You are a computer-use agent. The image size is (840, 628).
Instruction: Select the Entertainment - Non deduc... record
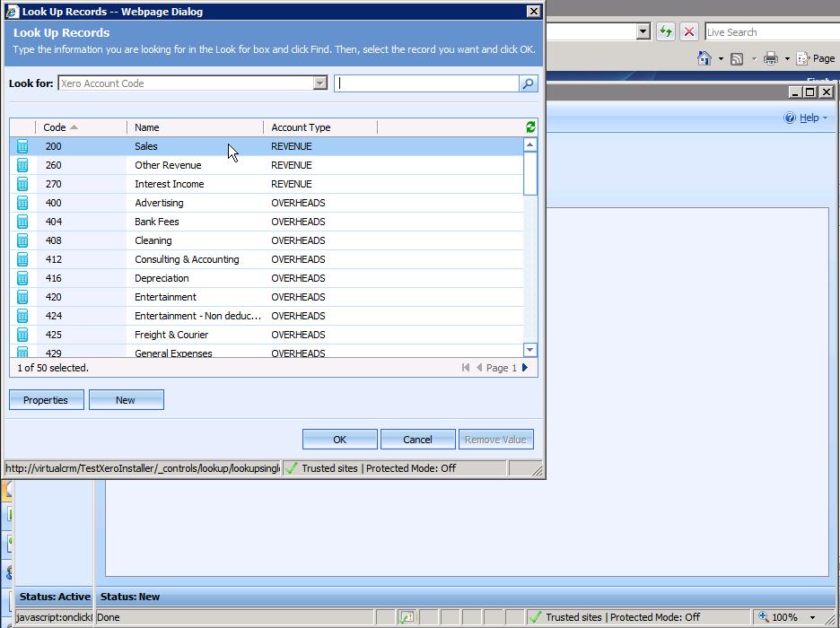coord(267,316)
